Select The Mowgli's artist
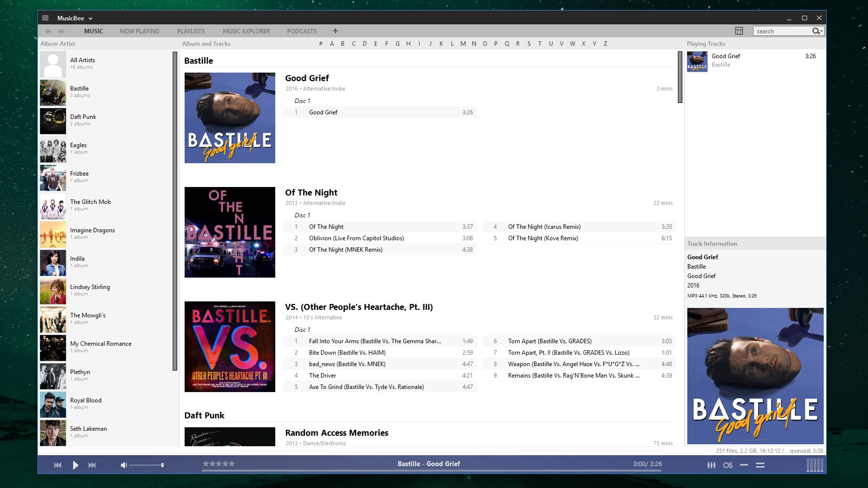868x488 pixels. pyautogui.click(x=106, y=319)
